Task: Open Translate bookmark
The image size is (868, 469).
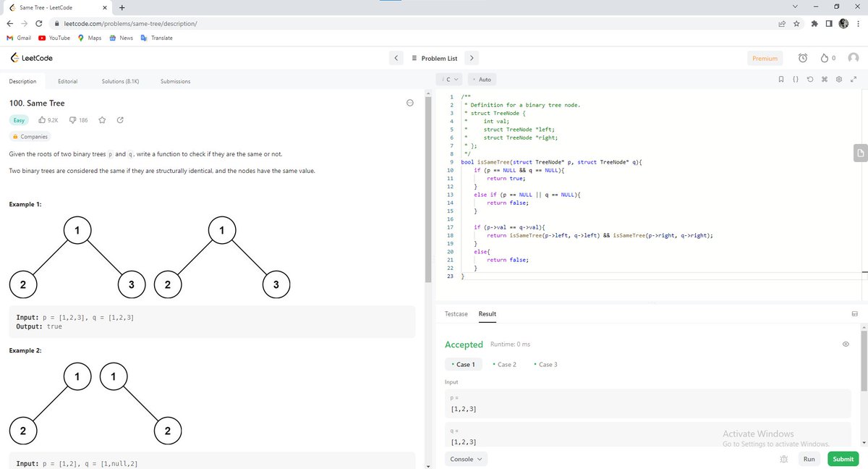Action: [157, 38]
